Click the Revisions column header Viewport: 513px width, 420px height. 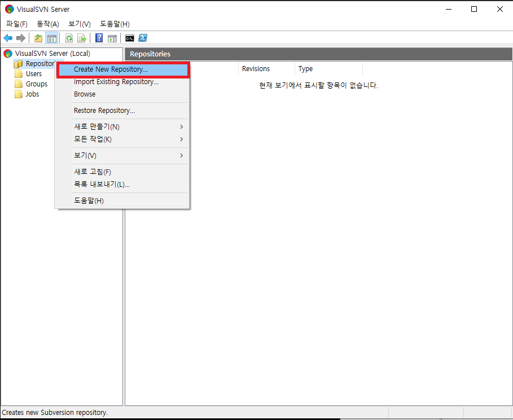point(266,69)
